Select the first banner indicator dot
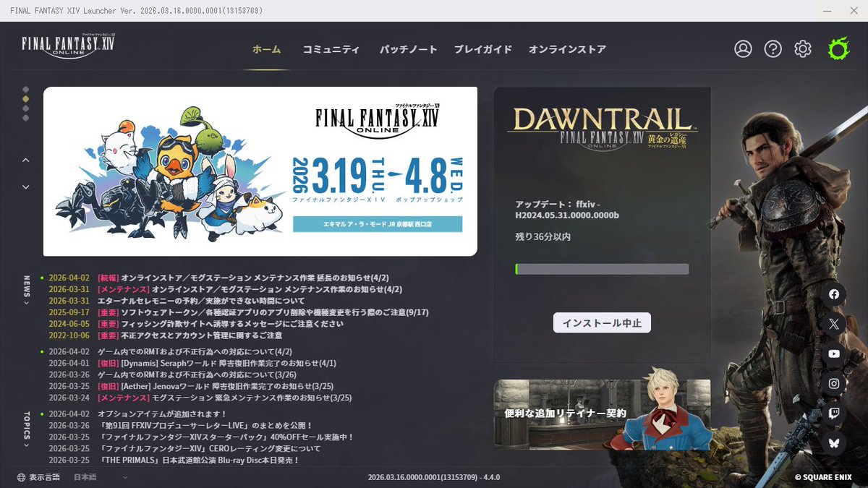This screenshot has width=868, height=488. (x=26, y=89)
